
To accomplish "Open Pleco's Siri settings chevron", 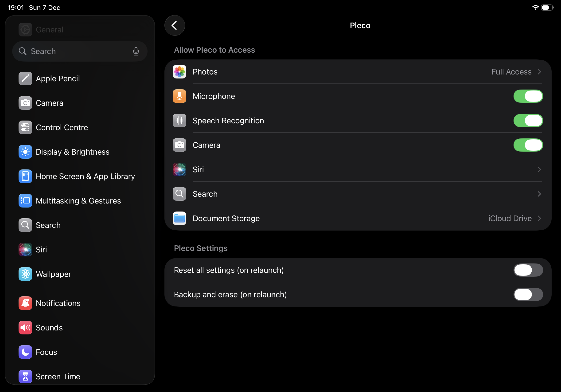I will pos(539,169).
